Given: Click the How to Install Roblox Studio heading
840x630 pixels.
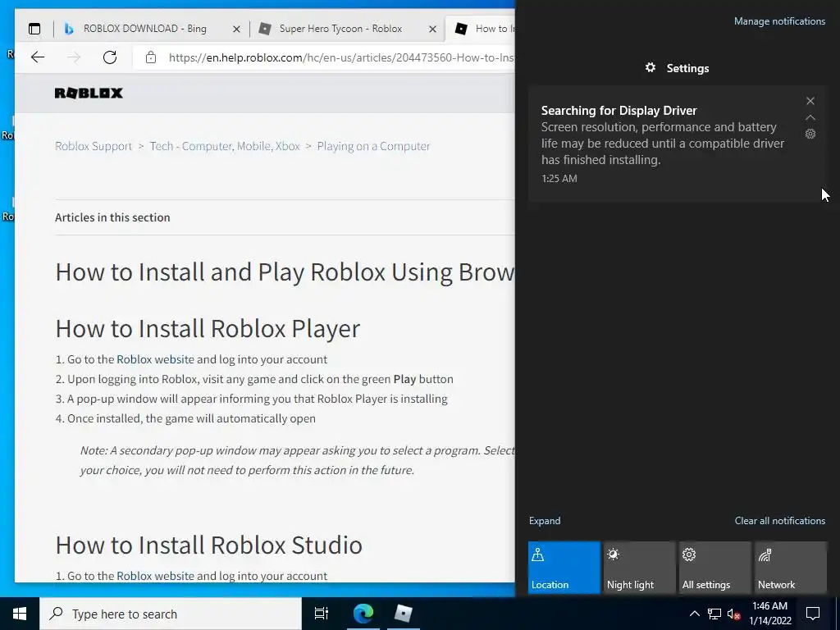Looking at the screenshot, I should point(209,545).
